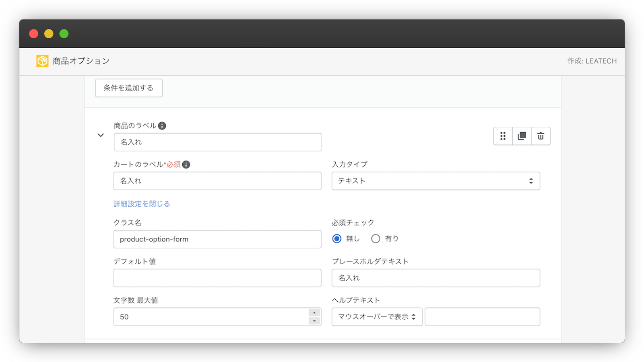Increase 文字数 最大値 with the up stepper
644x362 pixels.
[314, 313]
